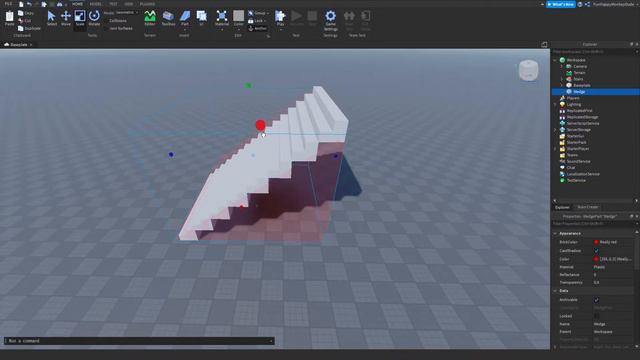The width and height of the screenshot is (640, 360).
Task: Click the BrickColor Really red swatch
Action: pos(596,242)
